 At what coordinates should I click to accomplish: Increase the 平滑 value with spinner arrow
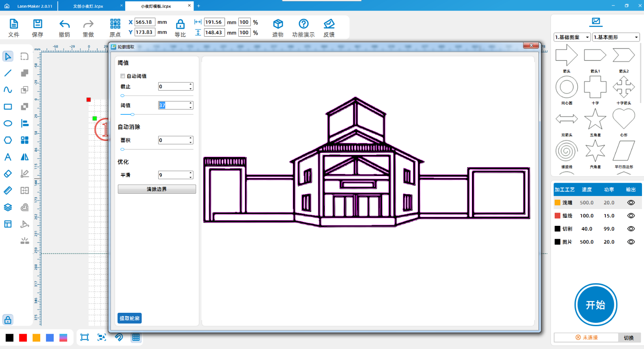190,173
